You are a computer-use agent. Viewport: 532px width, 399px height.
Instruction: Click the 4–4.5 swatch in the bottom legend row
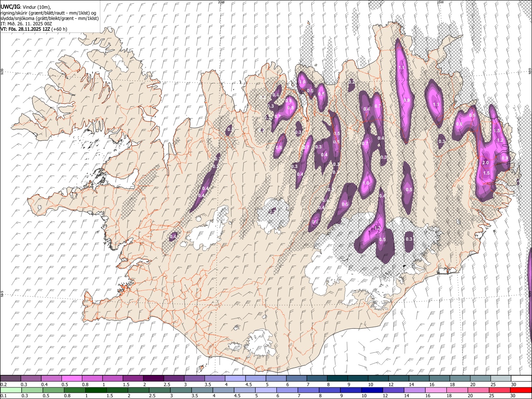point(223,390)
